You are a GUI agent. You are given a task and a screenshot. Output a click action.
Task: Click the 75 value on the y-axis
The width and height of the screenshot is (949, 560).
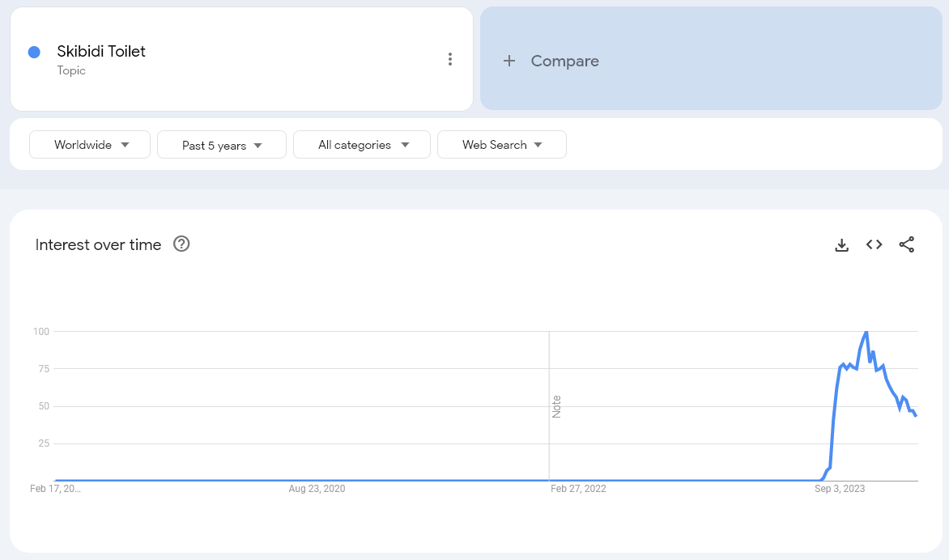point(44,369)
